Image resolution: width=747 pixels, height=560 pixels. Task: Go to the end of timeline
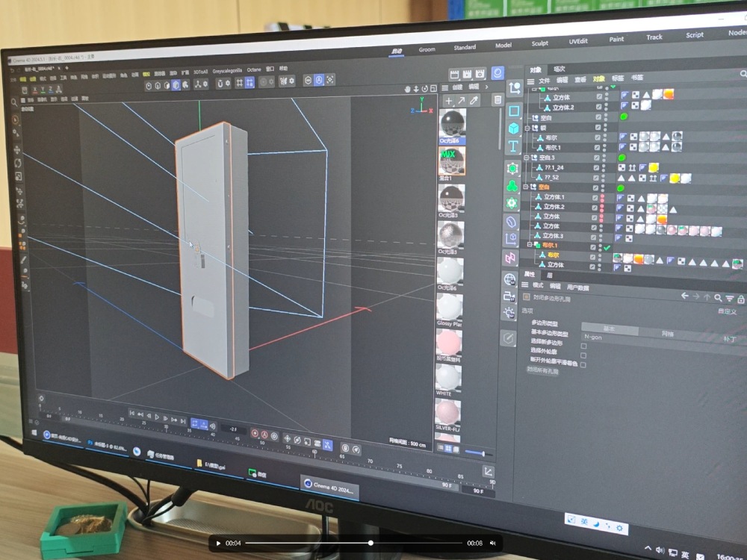click(x=182, y=420)
